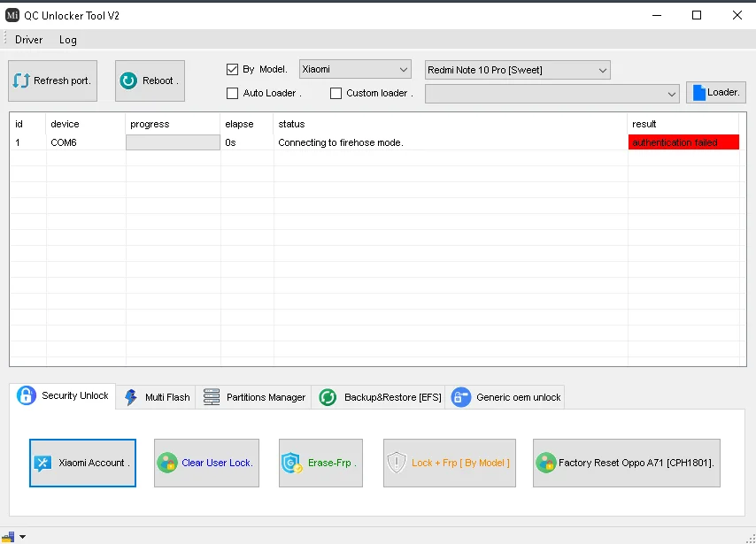Open the Driver menu

tap(29, 40)
